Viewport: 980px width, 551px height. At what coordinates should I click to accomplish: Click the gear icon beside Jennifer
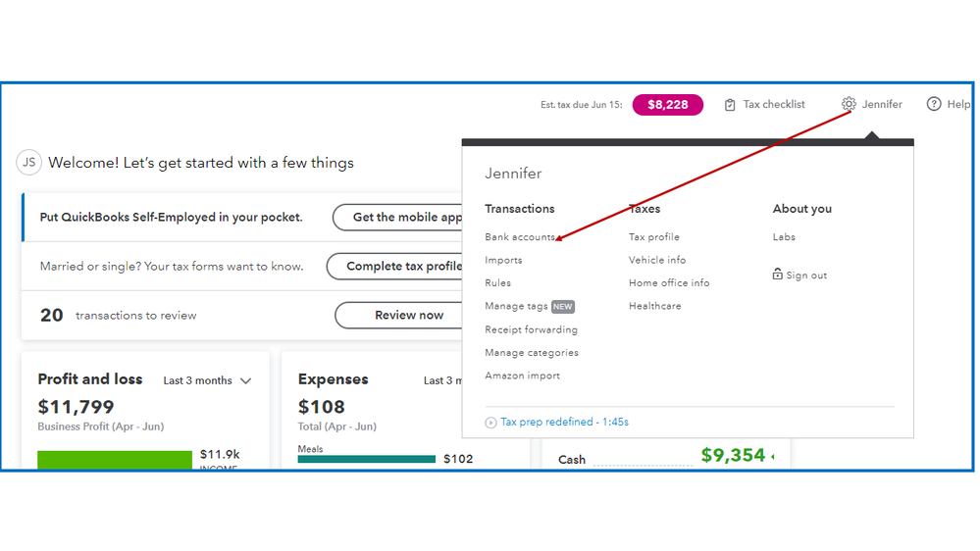click(x=849, y=104)
